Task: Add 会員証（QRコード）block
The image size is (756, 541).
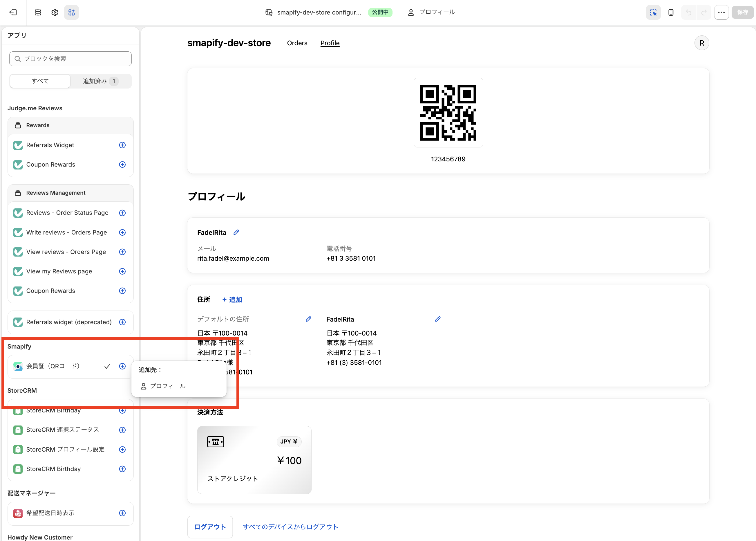Action: [122, 366]
